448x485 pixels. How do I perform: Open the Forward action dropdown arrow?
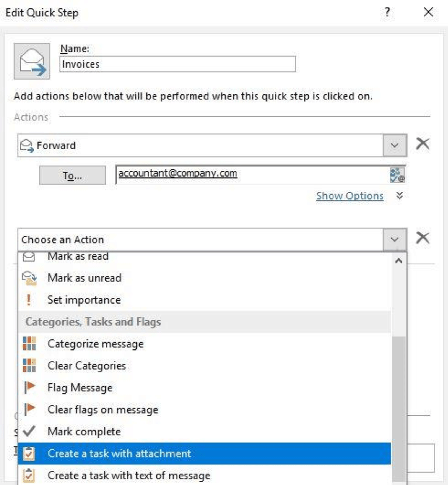(x=394, y=145)
